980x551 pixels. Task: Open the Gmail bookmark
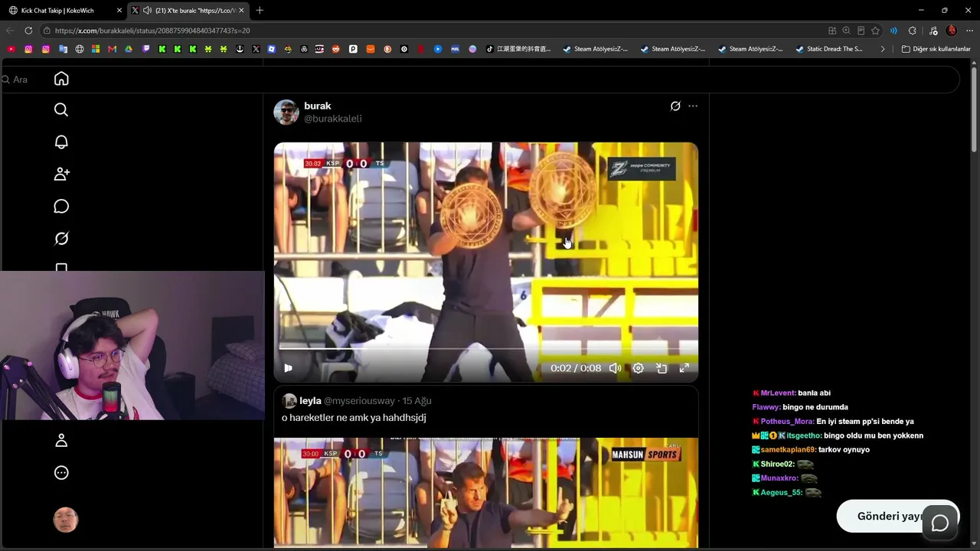pyautogui.click(x=112, y=49)
